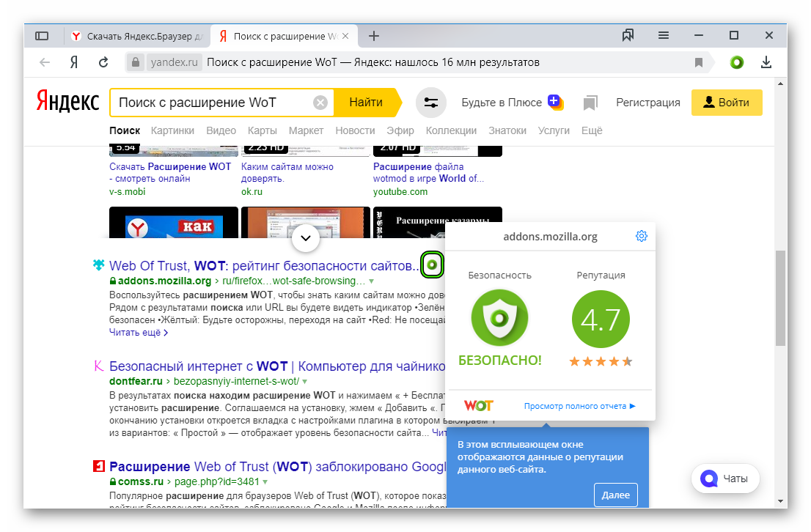Switch to the Маркет tab
The height and width of the screenshot is (532, 811).
[x=307, y=131]
